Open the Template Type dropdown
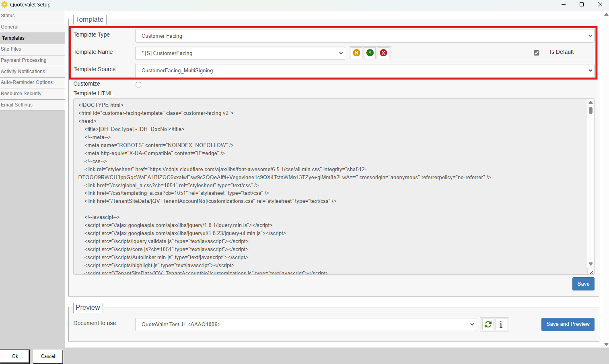The width and height of the screenshot is (609, 364). 365,36
